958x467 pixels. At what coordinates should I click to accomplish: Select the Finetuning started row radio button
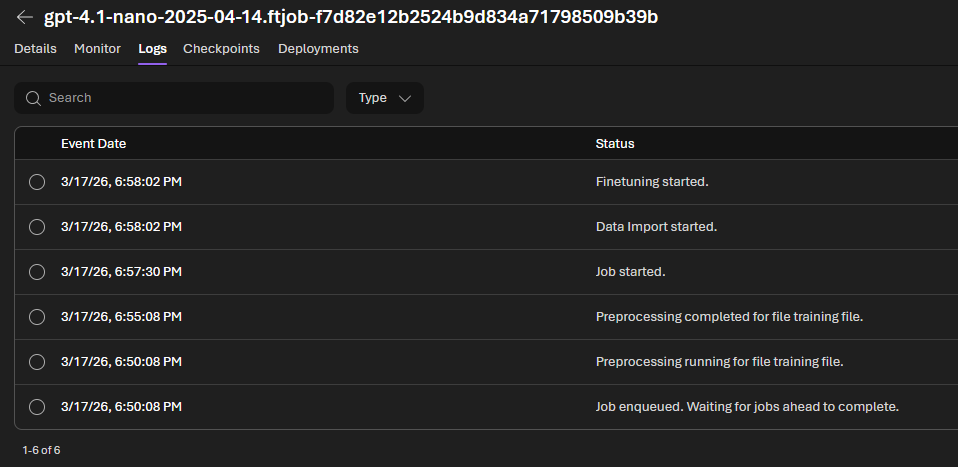pyautogui.click(x=37, y=182)
